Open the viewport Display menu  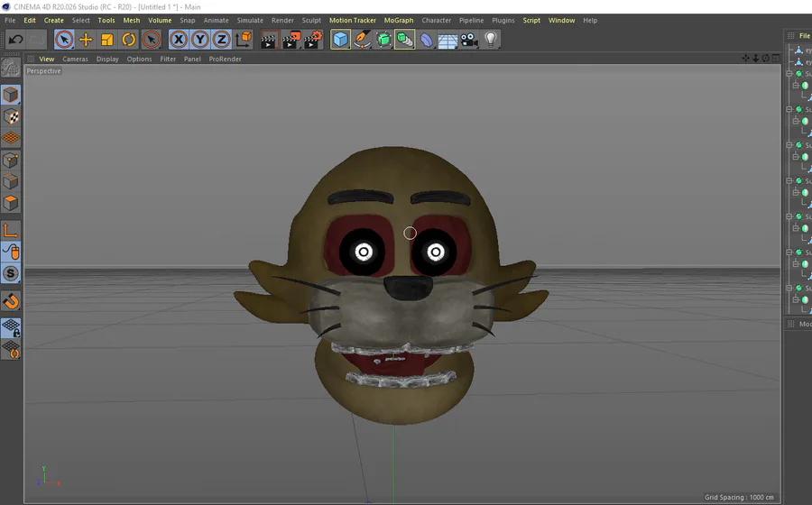tap(107, 59)
